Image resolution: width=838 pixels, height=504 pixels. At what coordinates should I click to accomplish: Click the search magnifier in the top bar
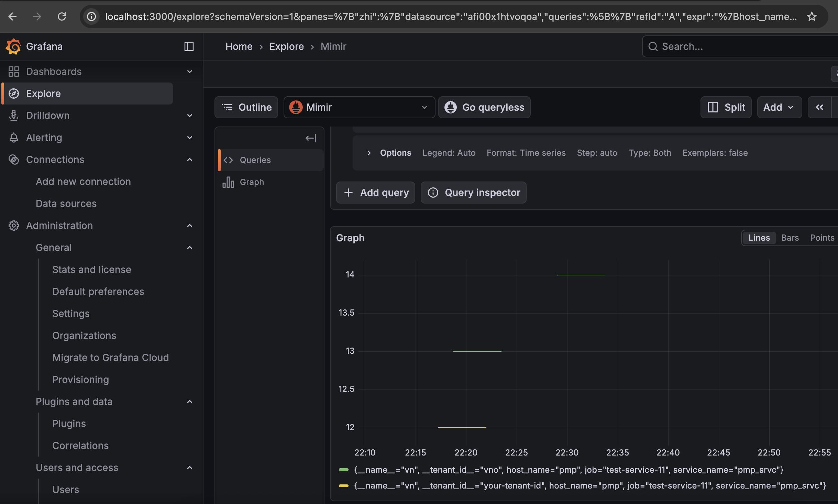coord(653,46)
